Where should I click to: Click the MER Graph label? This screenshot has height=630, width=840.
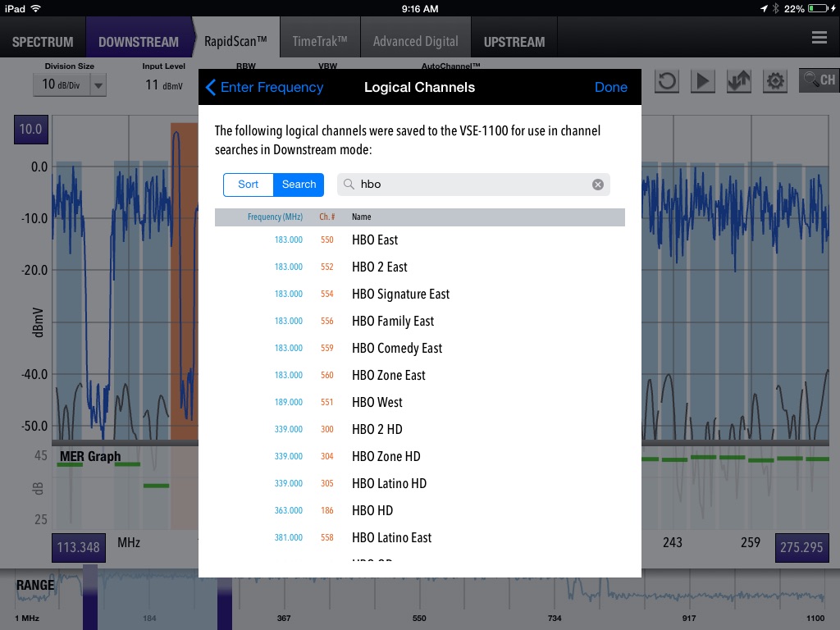[x=90, y=456]
